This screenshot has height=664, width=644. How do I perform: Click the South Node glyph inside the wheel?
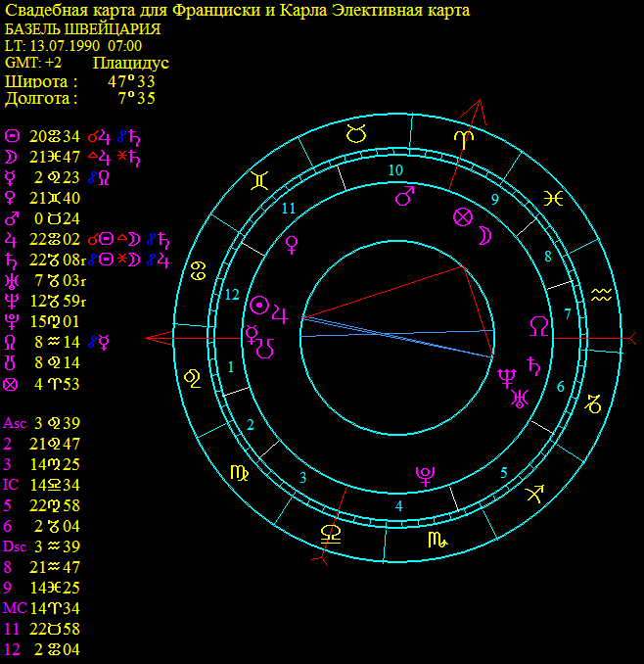click(x=265, y=349)
